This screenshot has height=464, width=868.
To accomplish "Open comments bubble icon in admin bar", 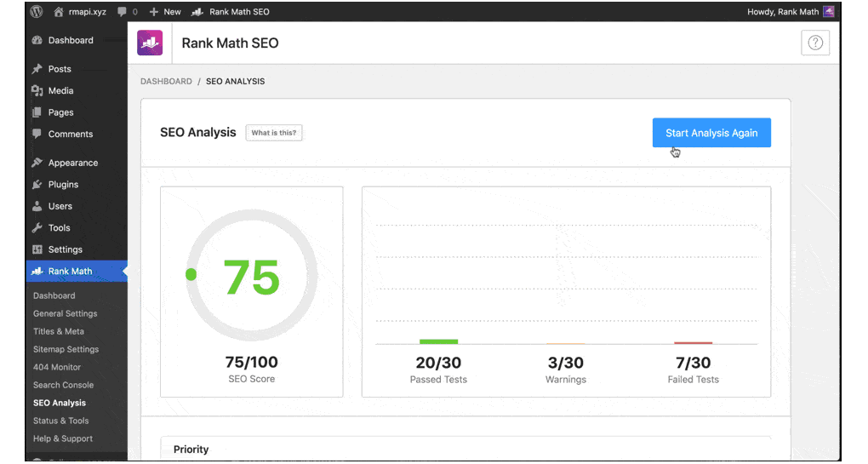I will (x=122, y=12).
